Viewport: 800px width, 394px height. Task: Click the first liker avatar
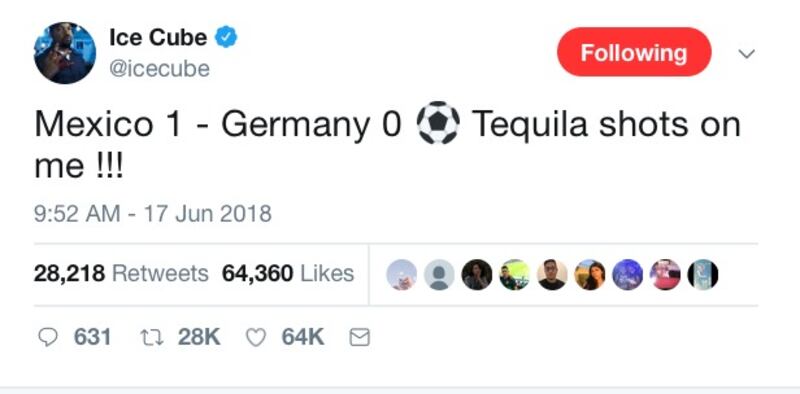tap(402, 275)
